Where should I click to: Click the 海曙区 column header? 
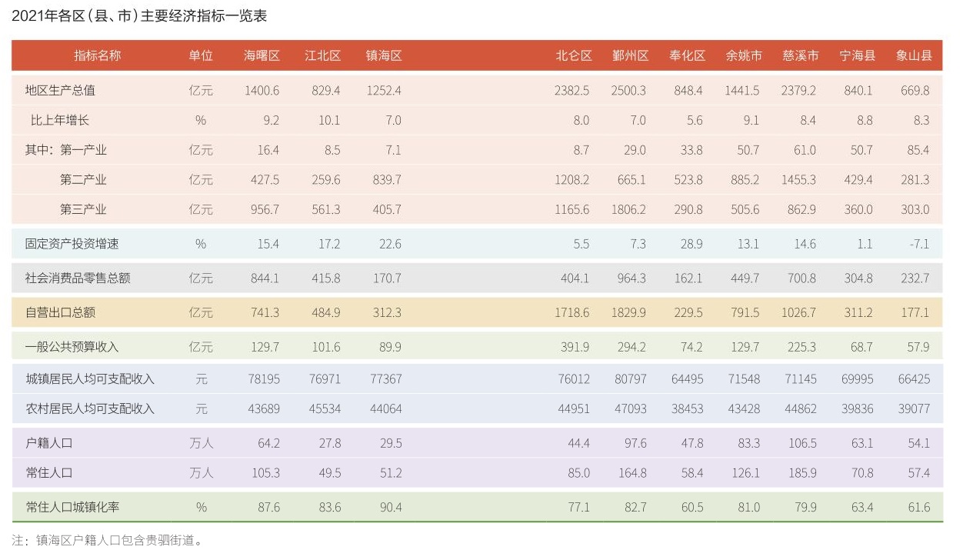(262, 55)
